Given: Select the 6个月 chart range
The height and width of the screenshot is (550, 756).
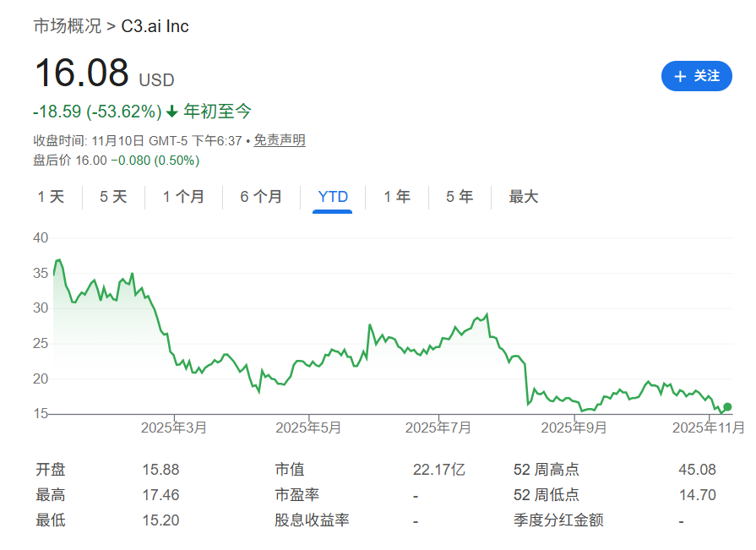Looking at the screenshot, I should [x=261, y=196].
